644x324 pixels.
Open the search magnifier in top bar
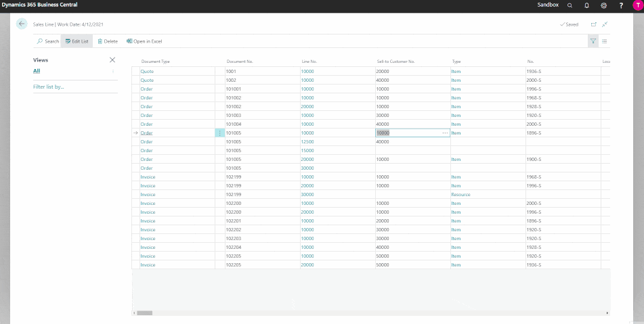point(570,5)
